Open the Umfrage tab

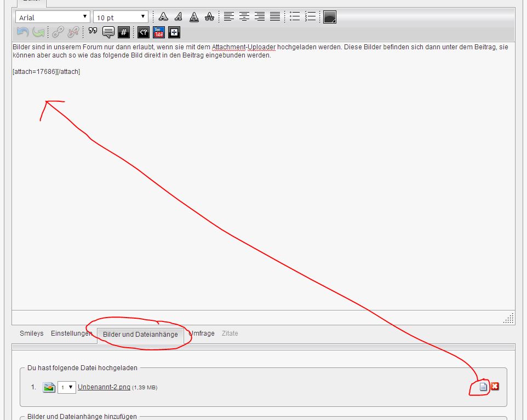(202, 333)
